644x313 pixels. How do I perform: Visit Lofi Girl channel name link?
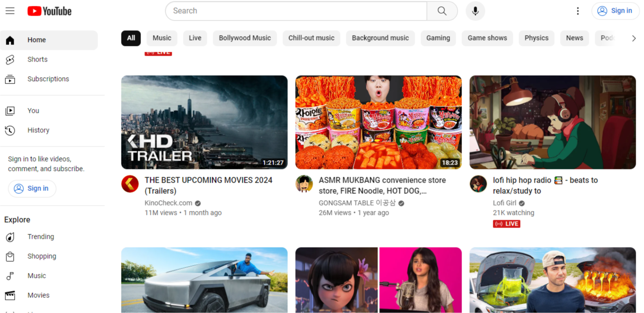point(504,203)
